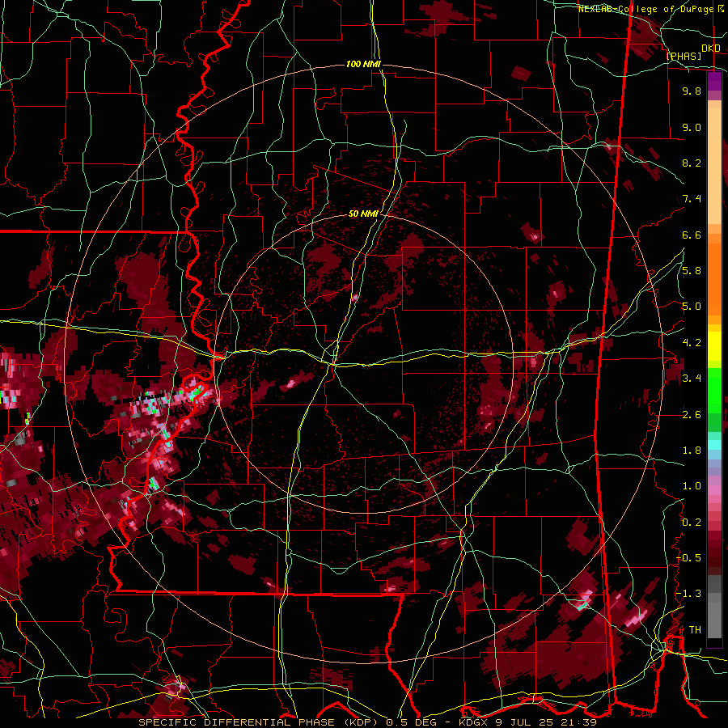Select the 2.6 legend value
Image resolution: width=728 pixels, height=728 pixels.
(692, 415)
